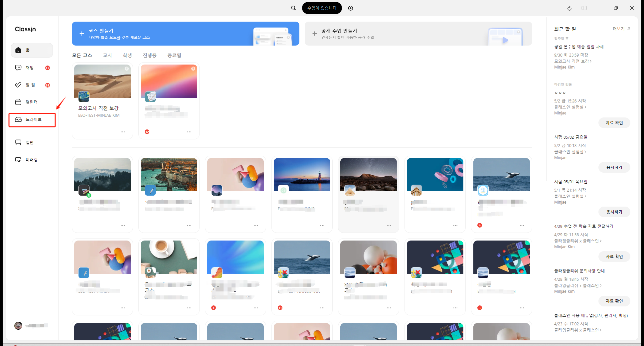Open 캘린더 in the sidebar
Screen dimensions: 644x346
pyautogui.click(x=32, y=102)
